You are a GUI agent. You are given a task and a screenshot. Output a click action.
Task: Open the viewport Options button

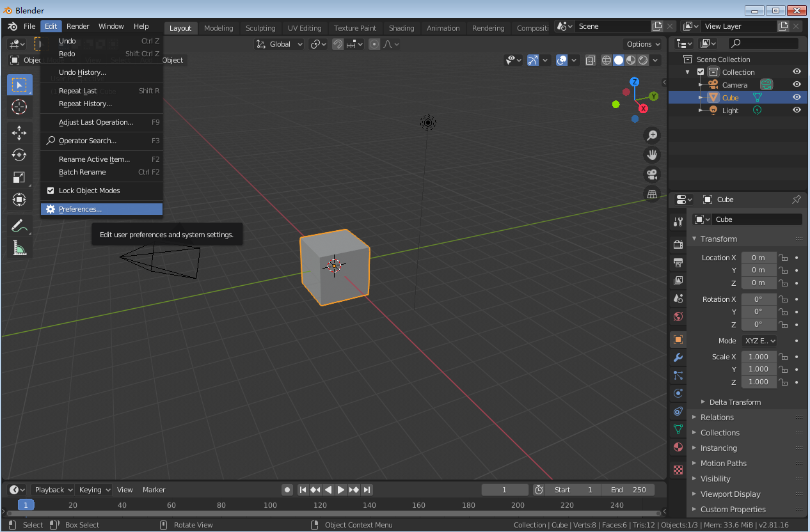[x=643, y=44]
